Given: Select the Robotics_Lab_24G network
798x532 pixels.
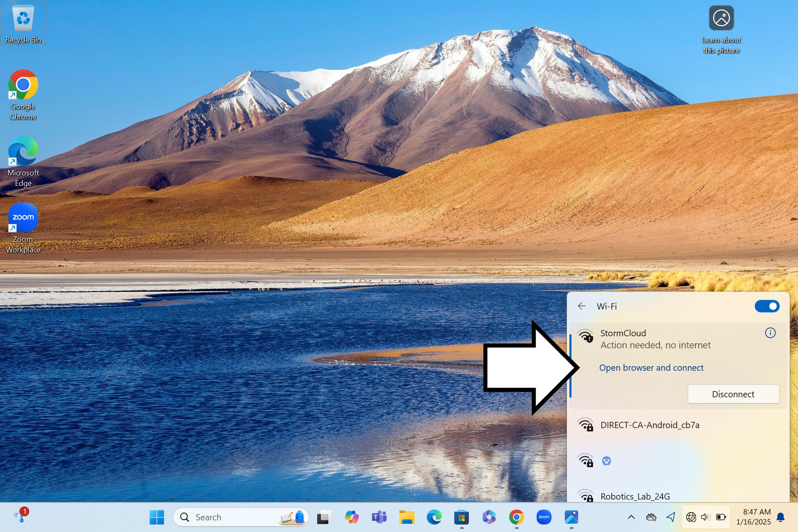Looking at the screenshot, I should [x=635, y=496].
